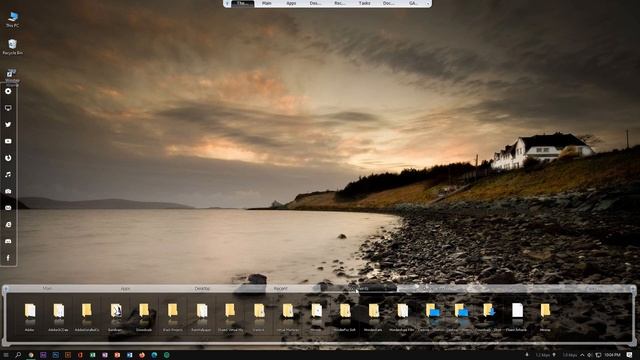
Task: Open the Windows Start menu
Action: tap(6, 355)
